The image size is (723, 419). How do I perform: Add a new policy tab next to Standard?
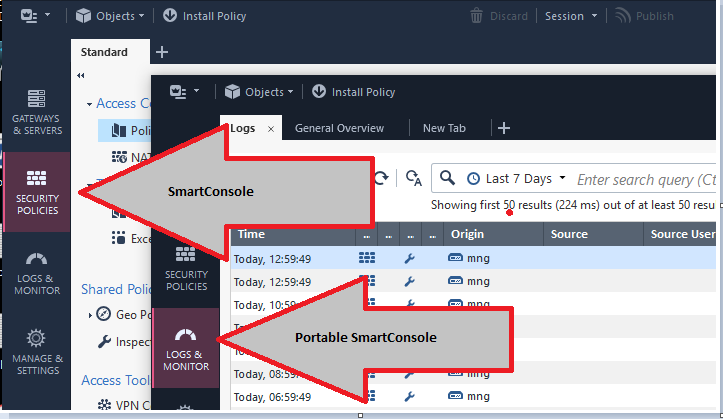click(162, 52)
